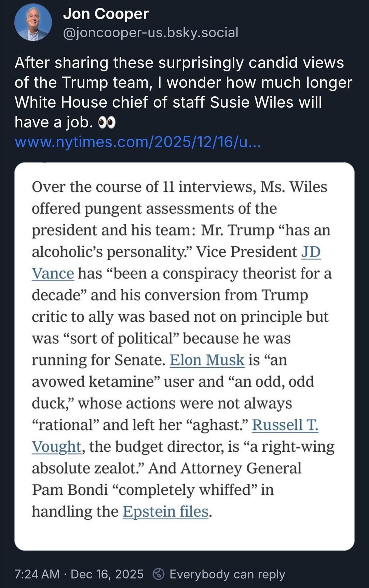The image size is (369, 588).
Task: Click the globe icon beside reply settings
Action: click(159, 574)
